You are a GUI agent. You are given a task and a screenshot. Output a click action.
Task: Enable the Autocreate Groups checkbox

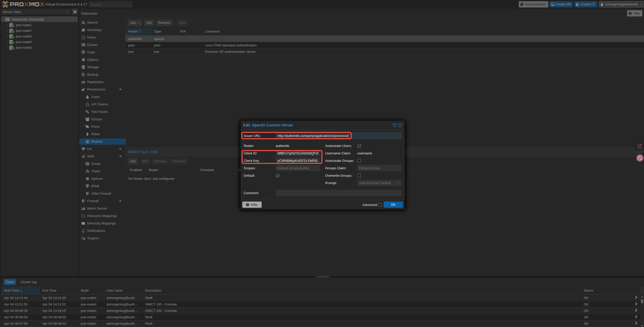(x=359, y=161)
